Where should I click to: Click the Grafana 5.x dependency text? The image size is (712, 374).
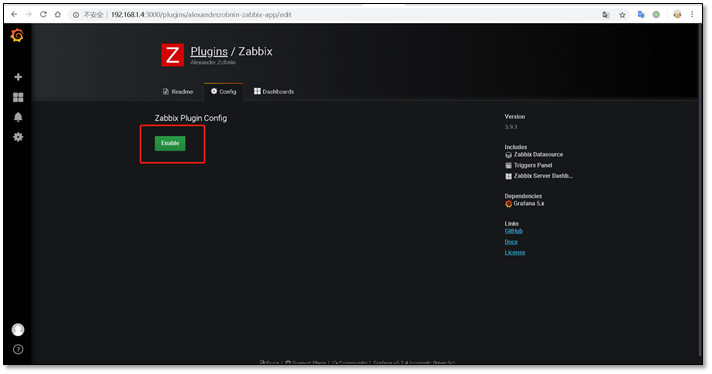pyautogui.click(x=529, y=203)
